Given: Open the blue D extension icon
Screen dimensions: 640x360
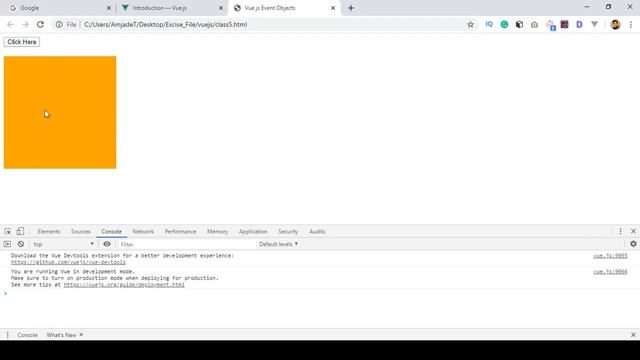Looking at the screenshot, I should 579,24.
